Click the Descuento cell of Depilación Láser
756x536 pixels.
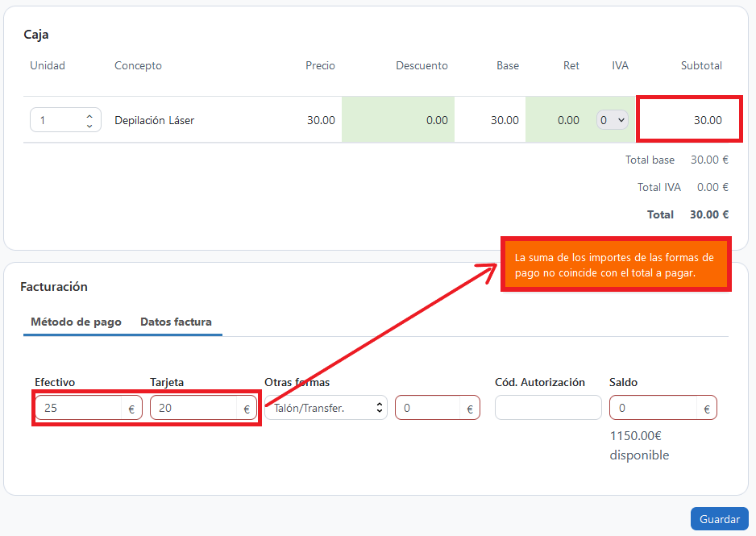pos(398,120)
